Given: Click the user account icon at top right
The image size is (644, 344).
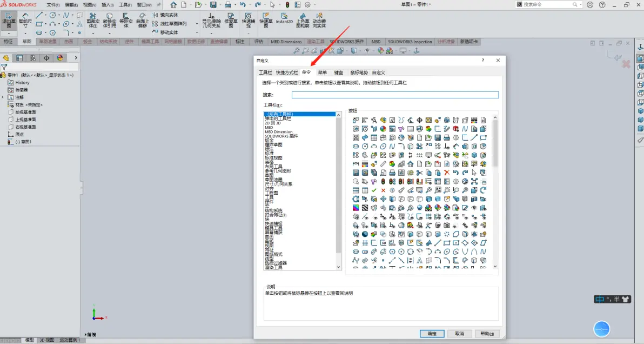Looking at the screenshot, I should (x=590, y=5).
